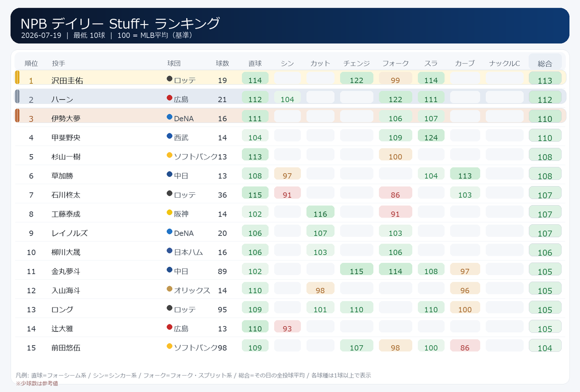
Task: Click ロング's pitch count 95
Action: (223, 310)
